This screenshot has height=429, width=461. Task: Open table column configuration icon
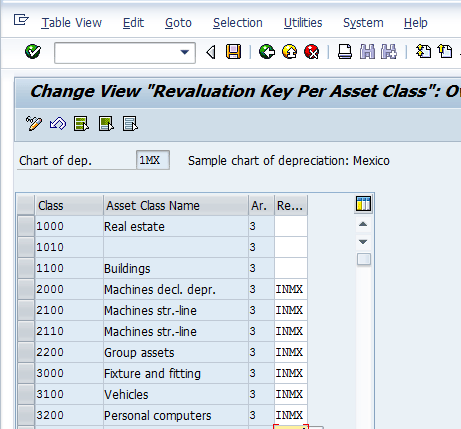tap(363, 204)
